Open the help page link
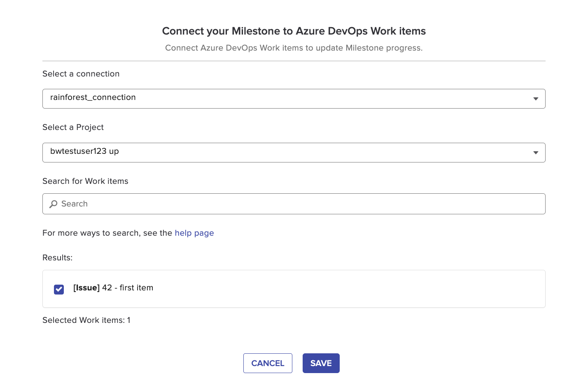This screenshot has width=588, height=385. [194, 233]
